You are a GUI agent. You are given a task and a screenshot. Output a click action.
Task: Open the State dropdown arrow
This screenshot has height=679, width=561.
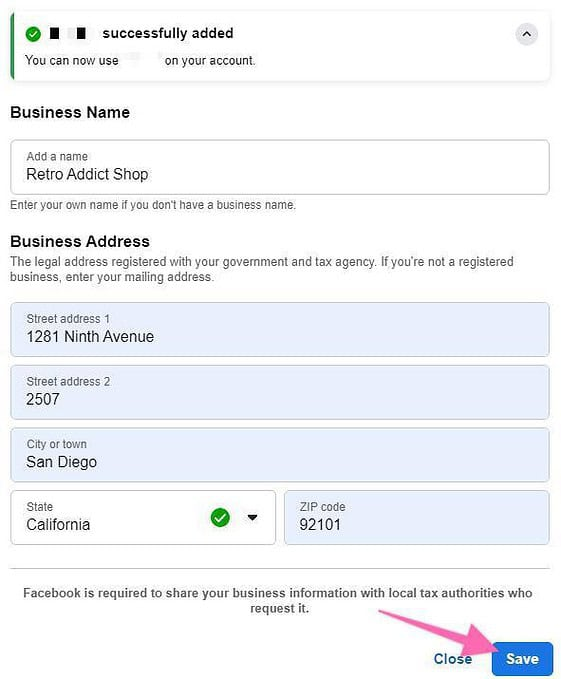point(252,517)
